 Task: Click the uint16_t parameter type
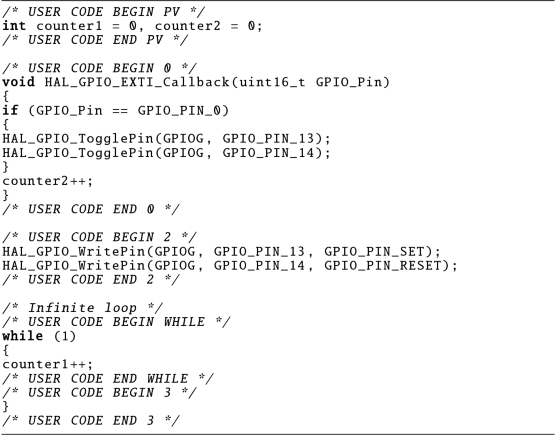[272, 82]
